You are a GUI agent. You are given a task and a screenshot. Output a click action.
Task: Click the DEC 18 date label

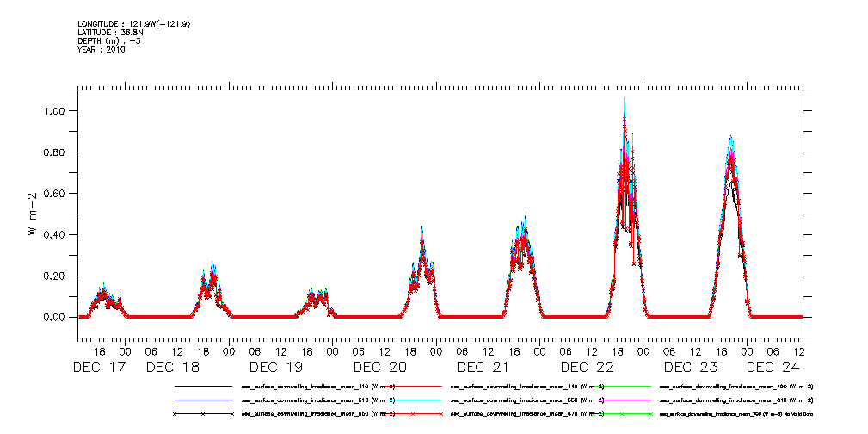pos(173,367)
